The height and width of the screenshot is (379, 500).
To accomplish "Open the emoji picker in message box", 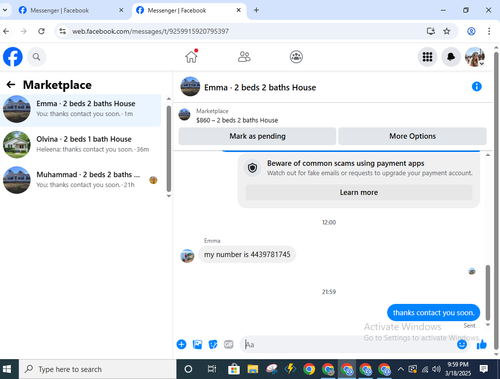I will pyautogui.click(x=462, y=344).
